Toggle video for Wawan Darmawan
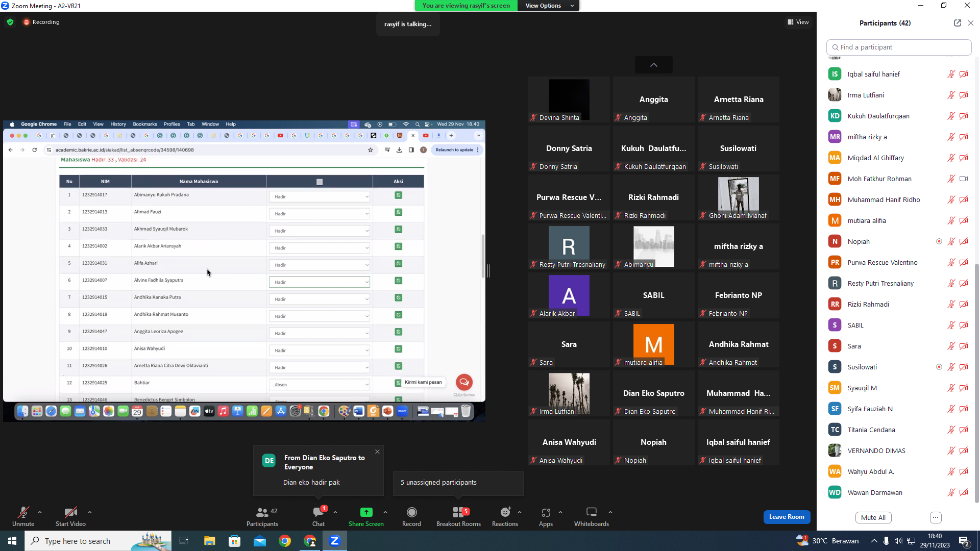The width and height of the screenshot is (980, 551). pyautogui.click(x=964, y=492)
